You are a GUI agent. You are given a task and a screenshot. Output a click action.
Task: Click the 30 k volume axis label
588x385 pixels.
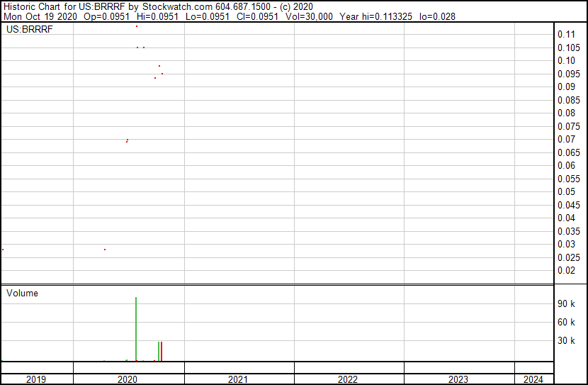(x=566, y=341)
